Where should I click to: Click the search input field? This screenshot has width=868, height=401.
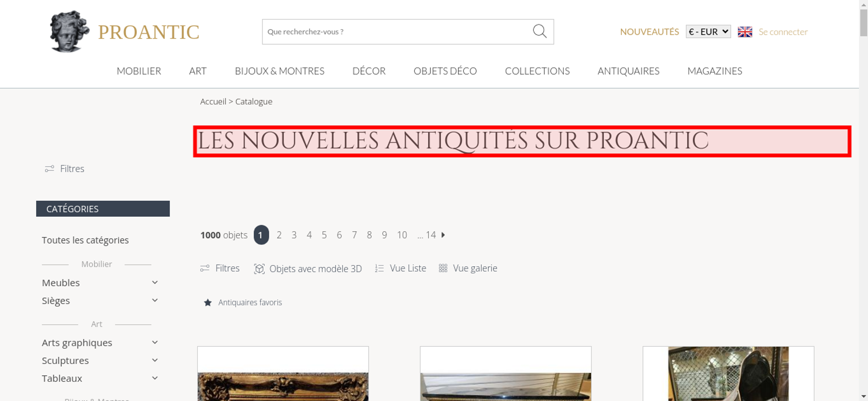397,32
